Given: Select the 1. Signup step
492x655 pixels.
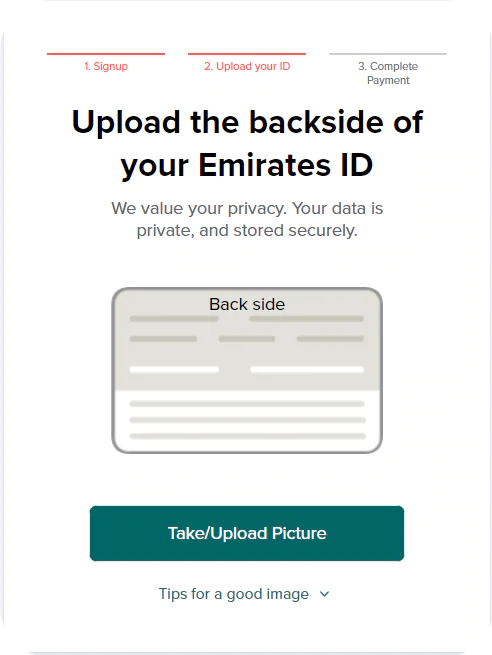Looking at the screenshot, I should (106, 66).
